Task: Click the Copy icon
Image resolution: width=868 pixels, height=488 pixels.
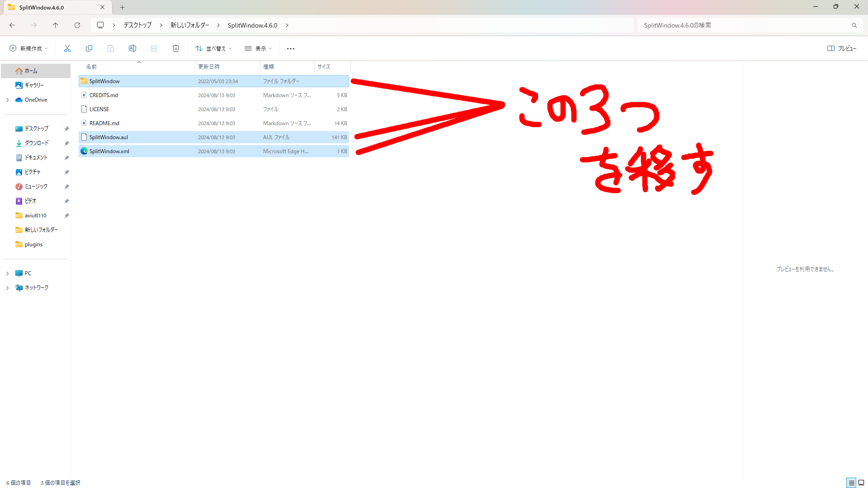Action: tap(89, 48)
